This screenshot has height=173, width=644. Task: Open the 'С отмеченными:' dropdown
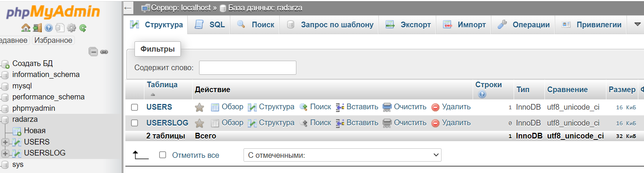(342, 155)
